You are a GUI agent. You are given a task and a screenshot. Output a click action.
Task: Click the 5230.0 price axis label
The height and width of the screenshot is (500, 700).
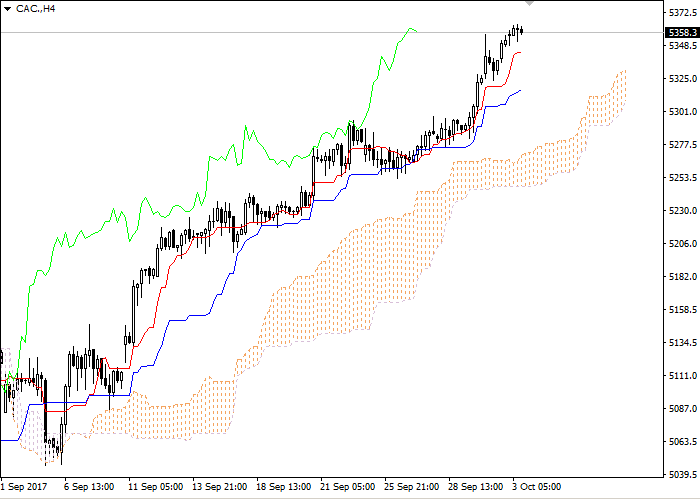pos(683,211)
